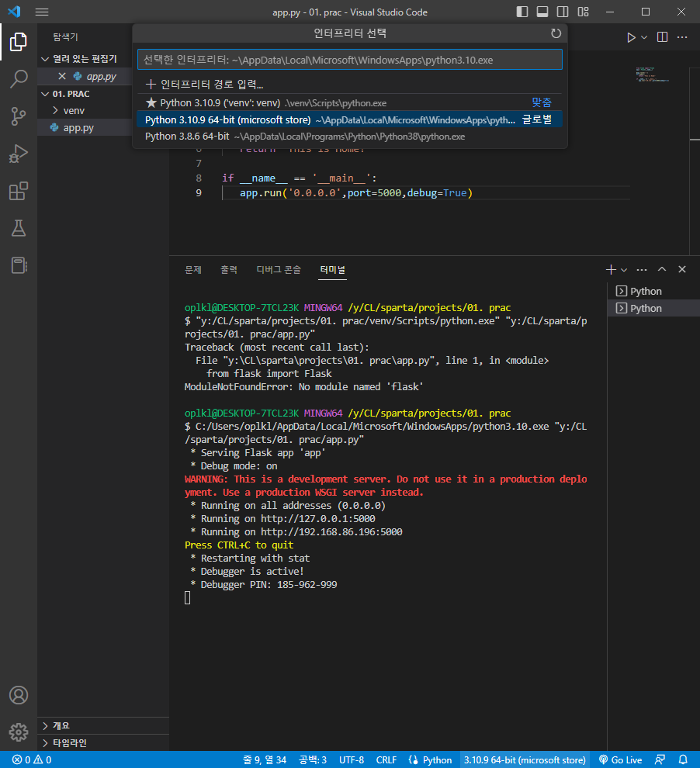Open the feedback icon in status bar
700x768 pixels.
pos(660,759)
